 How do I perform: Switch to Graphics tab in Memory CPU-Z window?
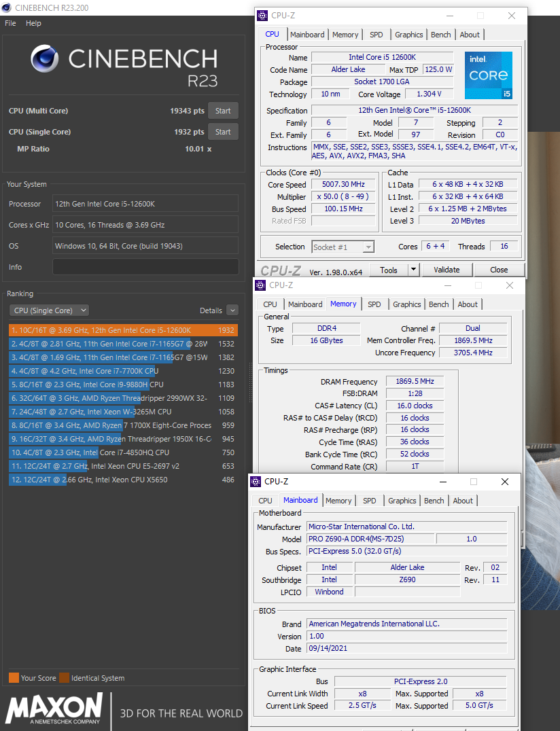(x=407, y=304)
